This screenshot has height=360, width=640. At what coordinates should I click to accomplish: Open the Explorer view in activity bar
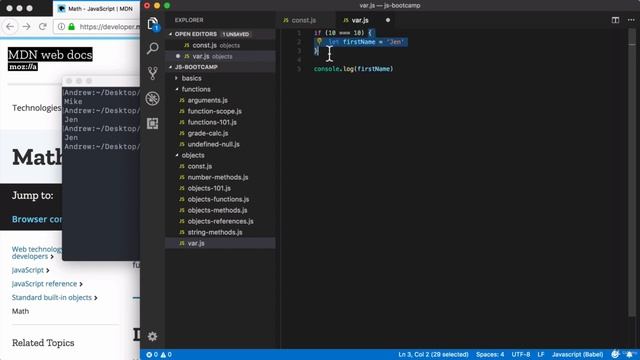click(x=153, y=24)
